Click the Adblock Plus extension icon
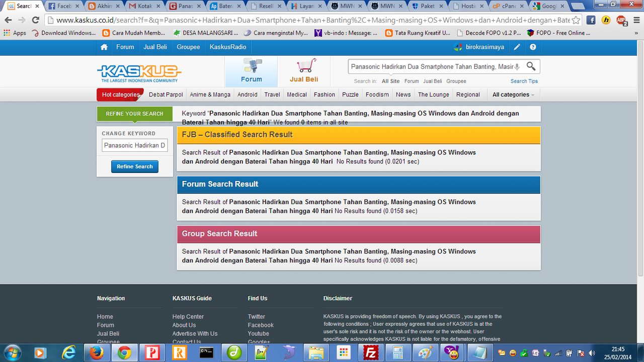Viewport: 644px width, 362px height. point(621,21)
